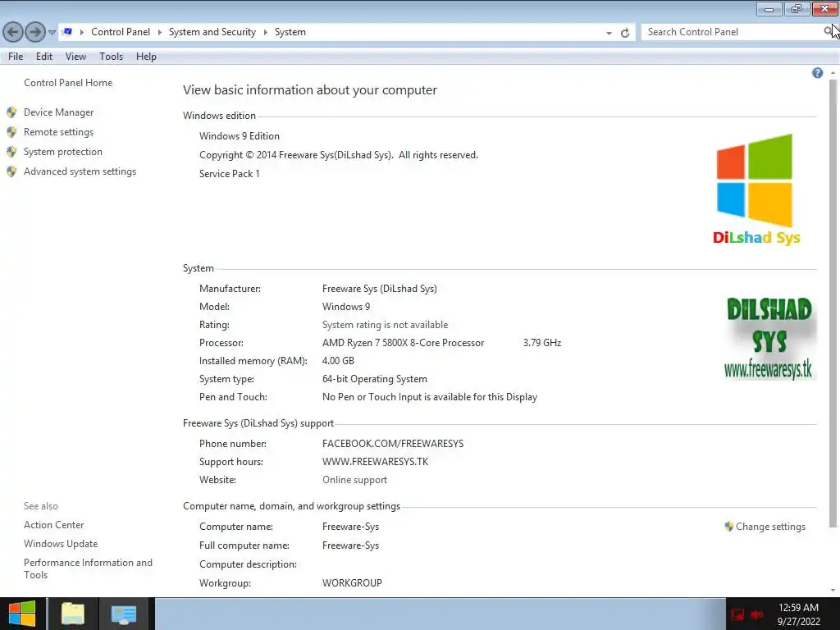Viewport: 840px width, 630px height.
Task: Open the Windows Start button
Action: pos(22,614)
